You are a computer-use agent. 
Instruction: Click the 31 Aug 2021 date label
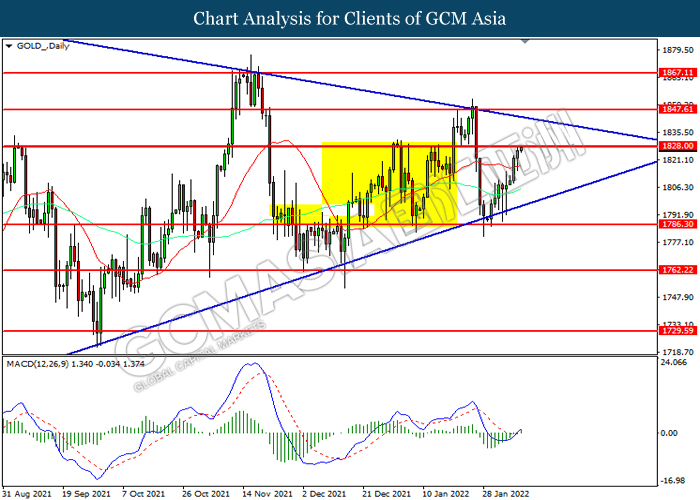26,494
